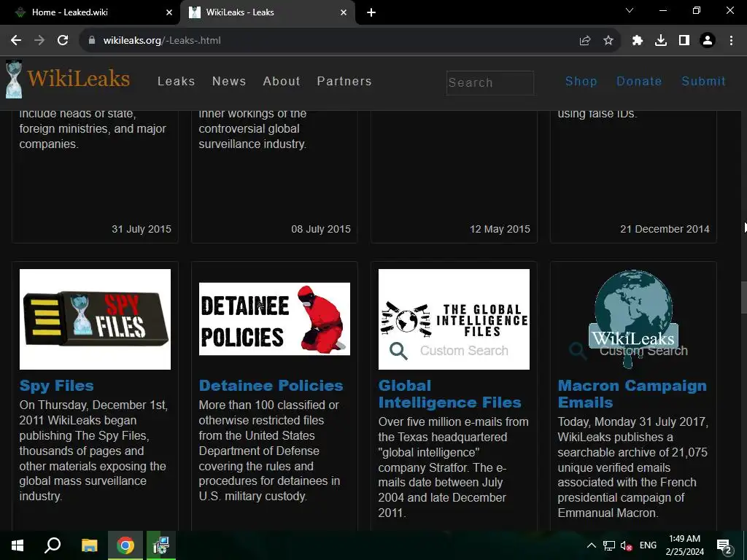Bookmark this page with the star

coord(608,41)
